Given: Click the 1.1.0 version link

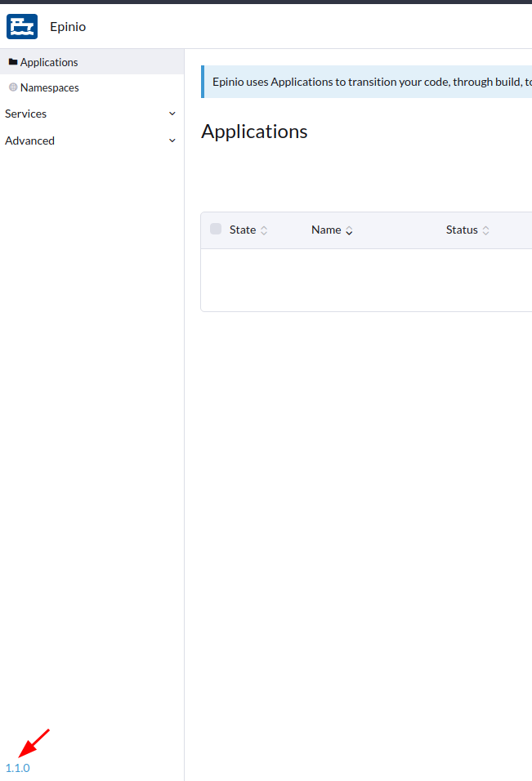Looking at the screenshot, I should 17,768.
